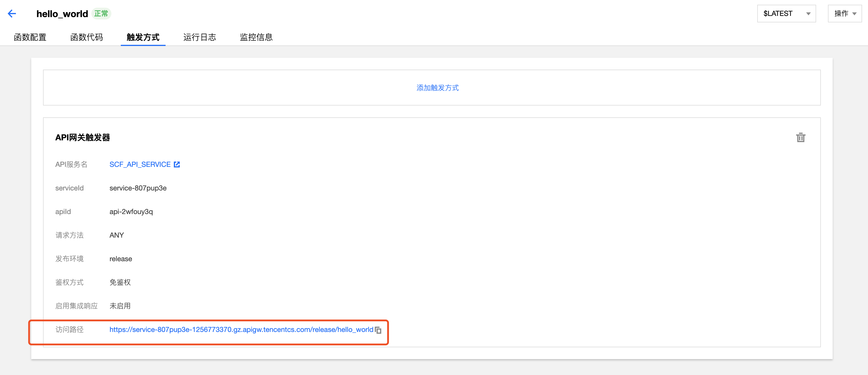Click the api-2wfouy3q apiId value

point(131,211)
